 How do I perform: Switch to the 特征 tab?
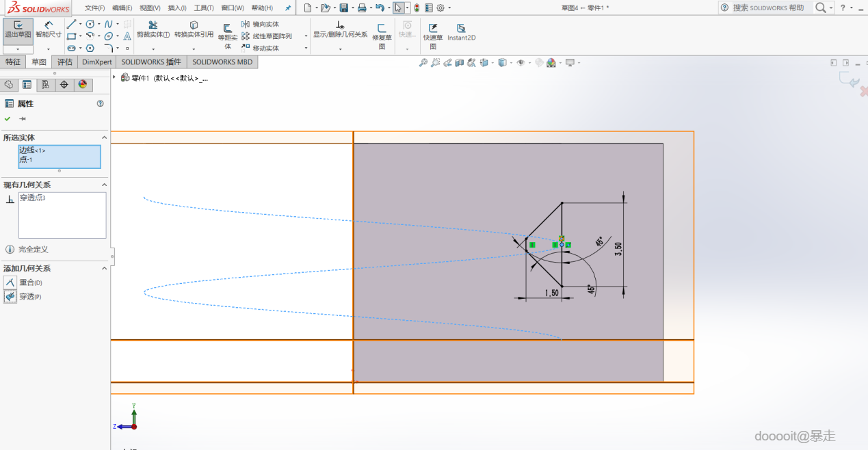click(13, 62)
